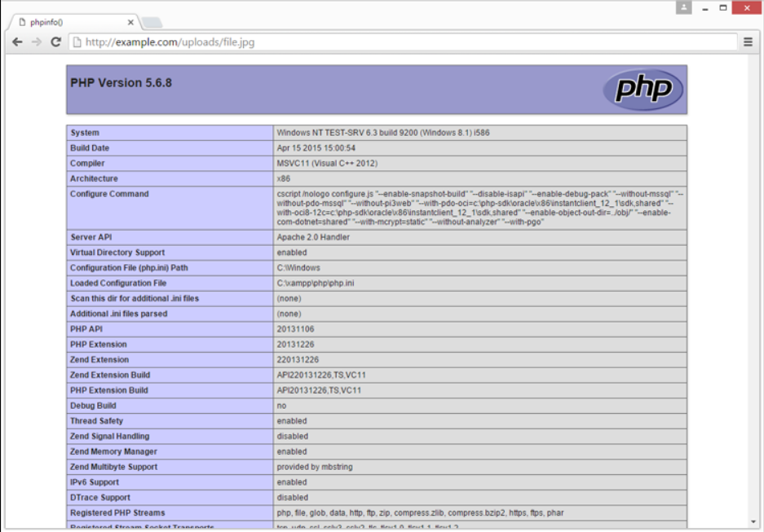This screenshot has height=532, width=764.
Task: Click the browser Back arrow button
Action: (17, 42)
